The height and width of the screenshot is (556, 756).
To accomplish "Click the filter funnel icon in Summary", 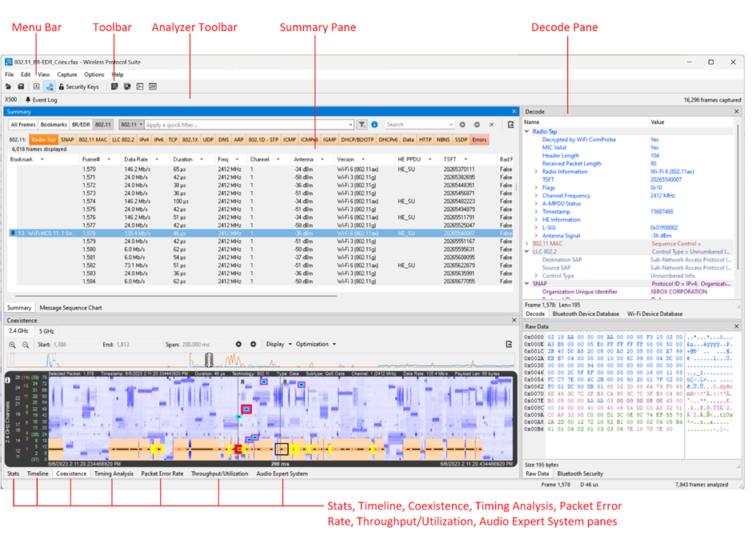I will point(362,125).
